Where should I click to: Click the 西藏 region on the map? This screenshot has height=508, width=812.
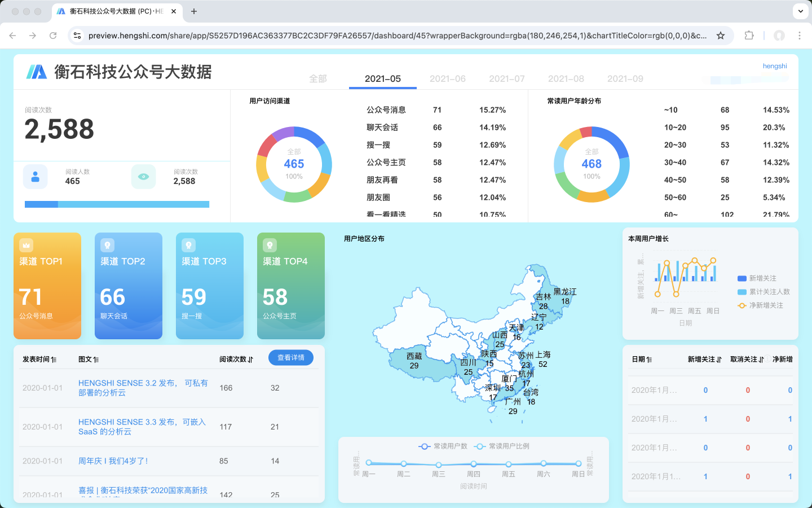414,361
